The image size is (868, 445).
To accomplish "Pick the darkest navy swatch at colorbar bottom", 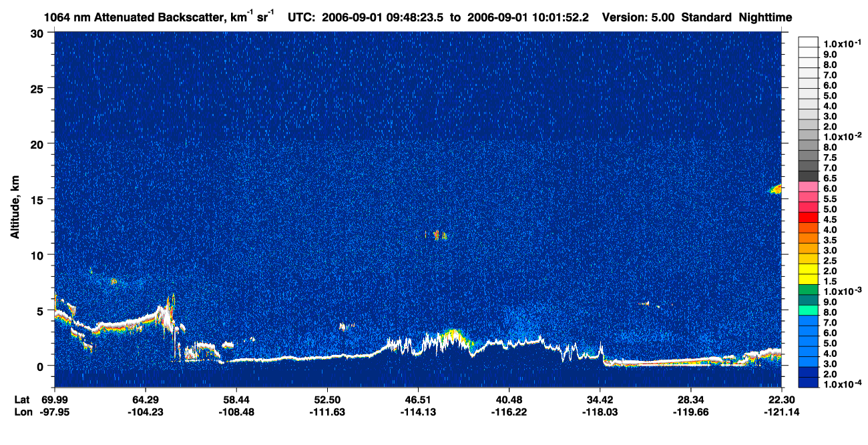I will [x=809, y=382].
